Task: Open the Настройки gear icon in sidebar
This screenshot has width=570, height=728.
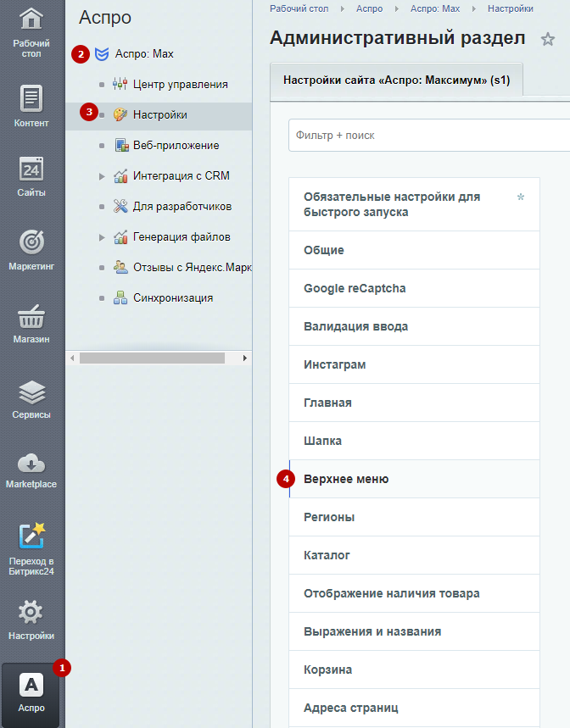Action: 31,612
